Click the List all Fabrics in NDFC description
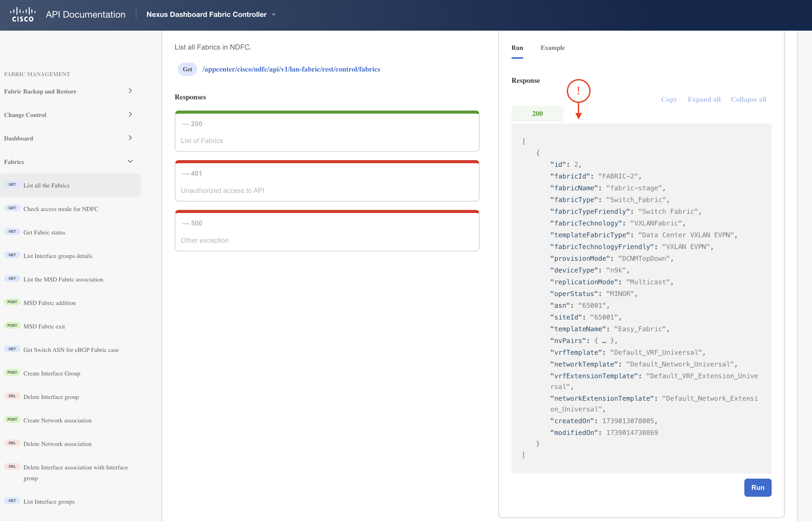 [213, 47]
